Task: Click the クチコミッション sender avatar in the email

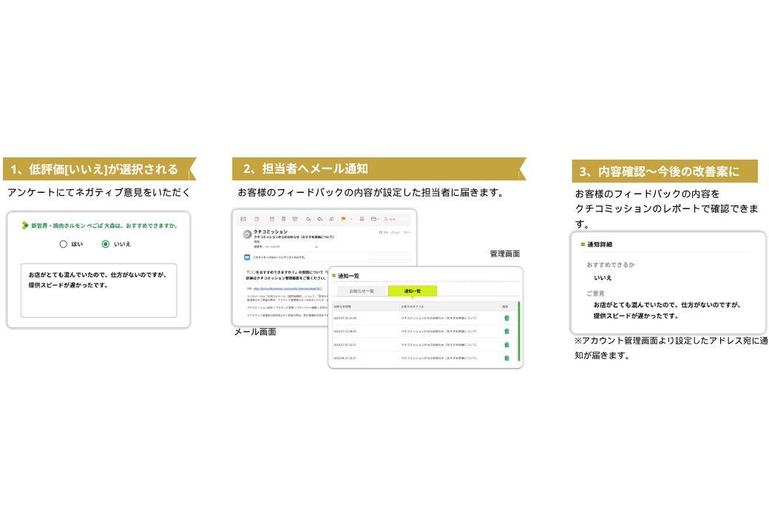Action: [247, 234]
